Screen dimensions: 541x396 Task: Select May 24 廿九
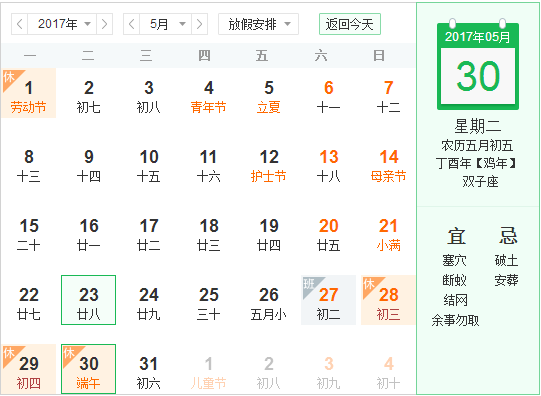tap(149, 300)
